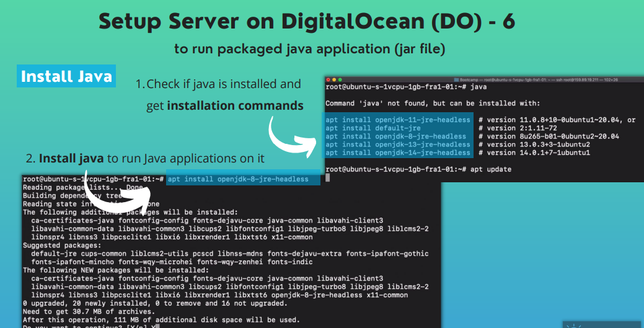Viewport: 644px width, 328px height.
Task: Click 'Need to get 30.7 MB of archives.'
Action: coord(89,311)
